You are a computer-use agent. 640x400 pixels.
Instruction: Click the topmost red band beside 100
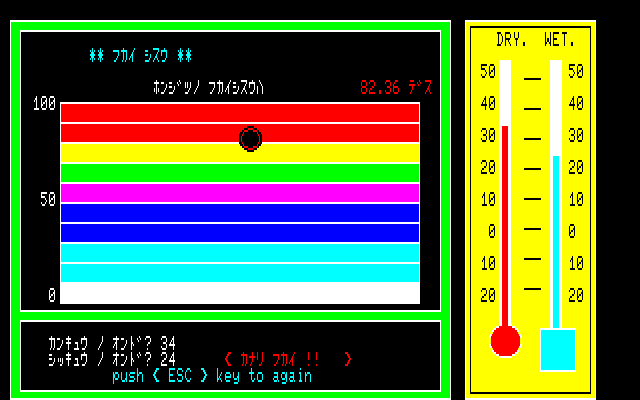240,113
